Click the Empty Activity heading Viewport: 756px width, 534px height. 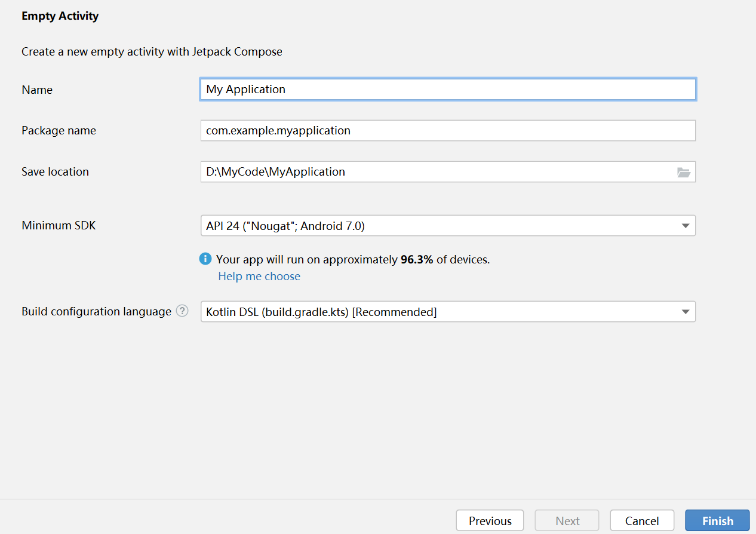pos(60,16)
